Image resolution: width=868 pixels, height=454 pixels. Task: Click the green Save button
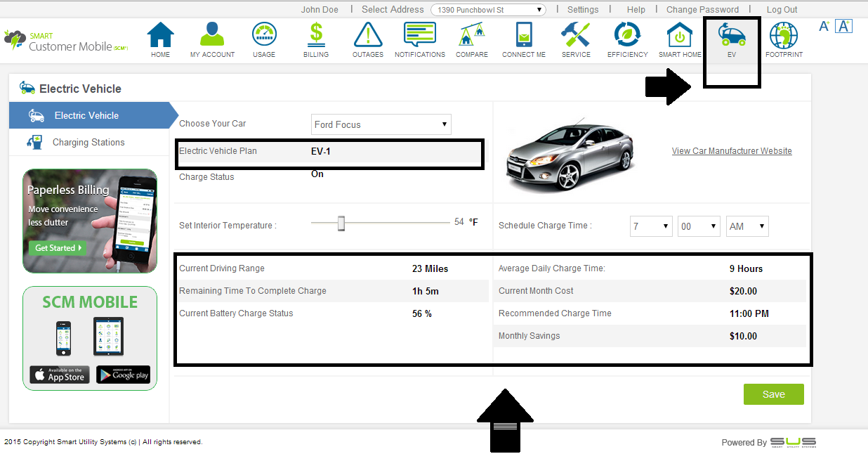[773, 394]
